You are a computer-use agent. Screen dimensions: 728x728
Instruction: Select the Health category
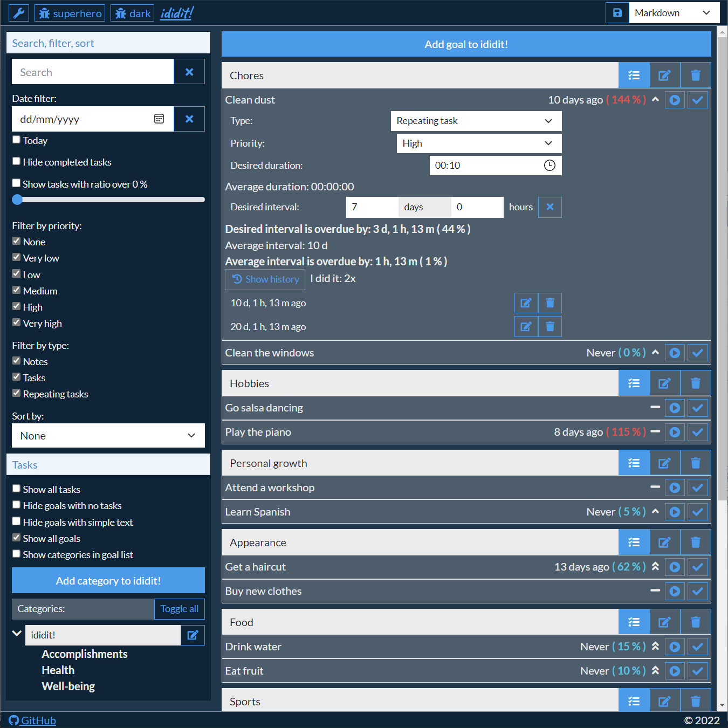click(58, 670)
